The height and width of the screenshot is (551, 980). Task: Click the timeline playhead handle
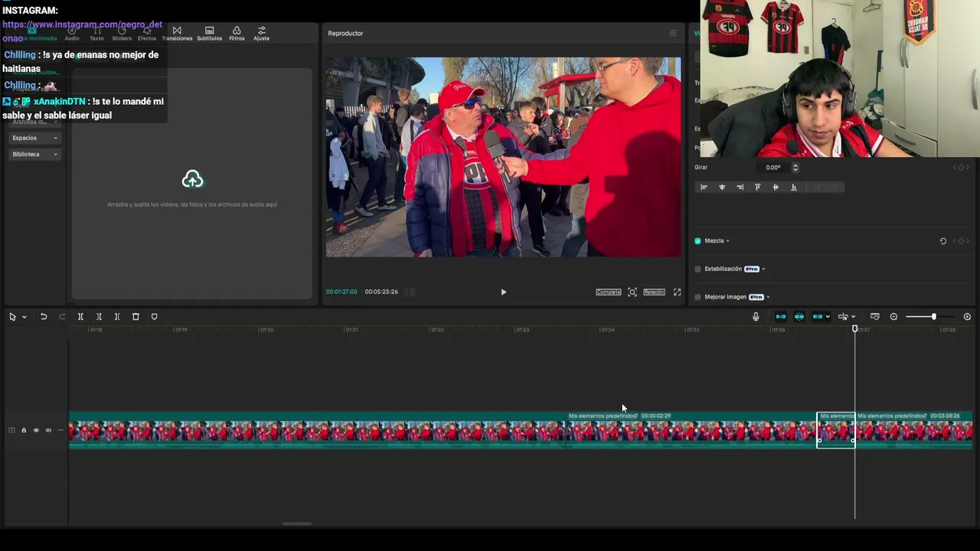(x=855, y=329)
